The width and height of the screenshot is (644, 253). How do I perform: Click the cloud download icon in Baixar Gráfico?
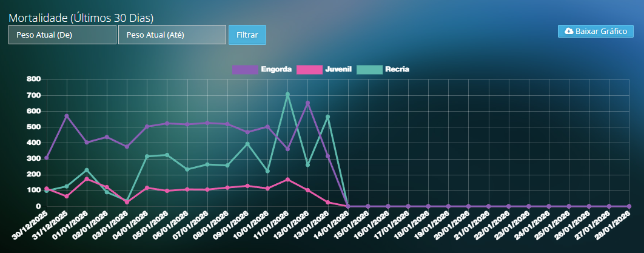click(568, 31)
